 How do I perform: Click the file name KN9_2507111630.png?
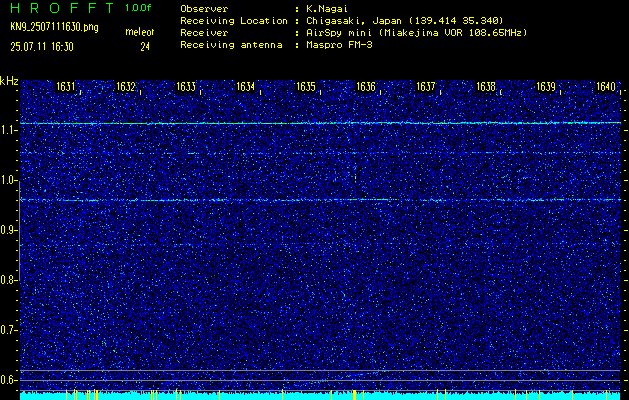tap(54, 27)
